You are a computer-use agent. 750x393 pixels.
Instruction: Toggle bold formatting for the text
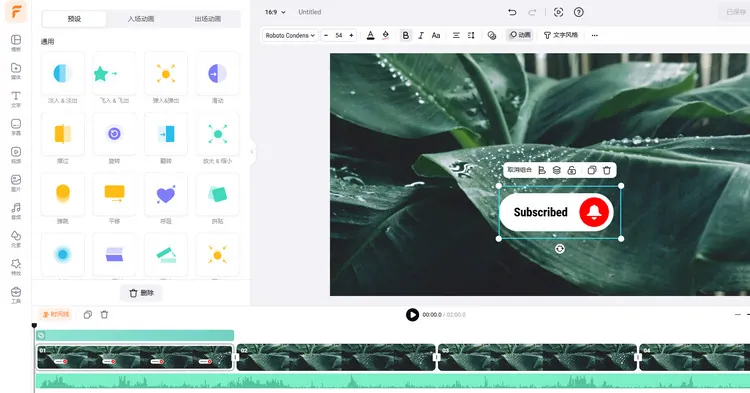[406, 35]
